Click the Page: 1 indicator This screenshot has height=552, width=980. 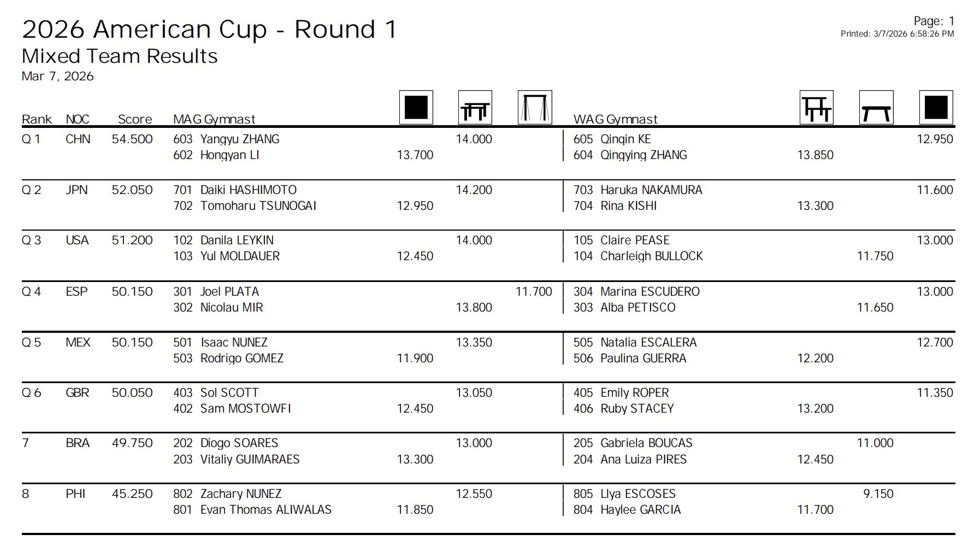(x=934, y=21)
